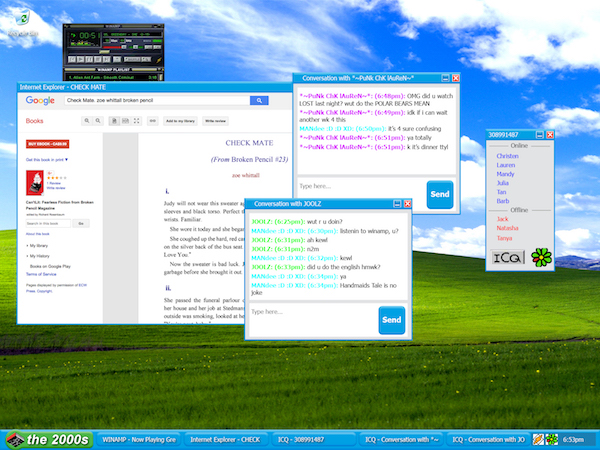The image size is (600, 450).
Task: Switch to WINAMP taskbar item
Action: pos(139,440)
